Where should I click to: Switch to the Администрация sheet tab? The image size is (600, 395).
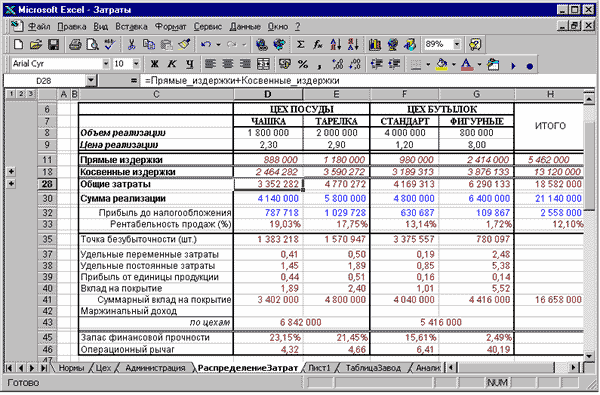click(155, 368)
